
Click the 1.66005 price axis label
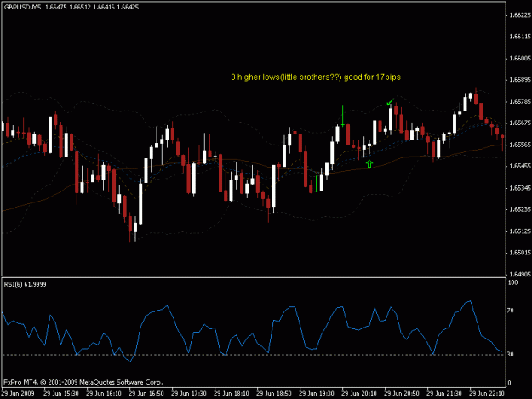[x=519, y=59]
